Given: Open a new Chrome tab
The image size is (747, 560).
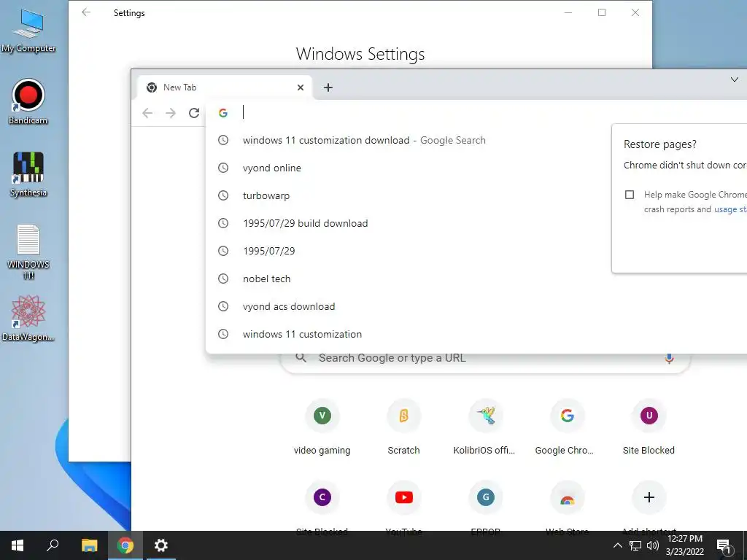Looking at the screenshot, I should pyautogui.click(x=328, y=87).
